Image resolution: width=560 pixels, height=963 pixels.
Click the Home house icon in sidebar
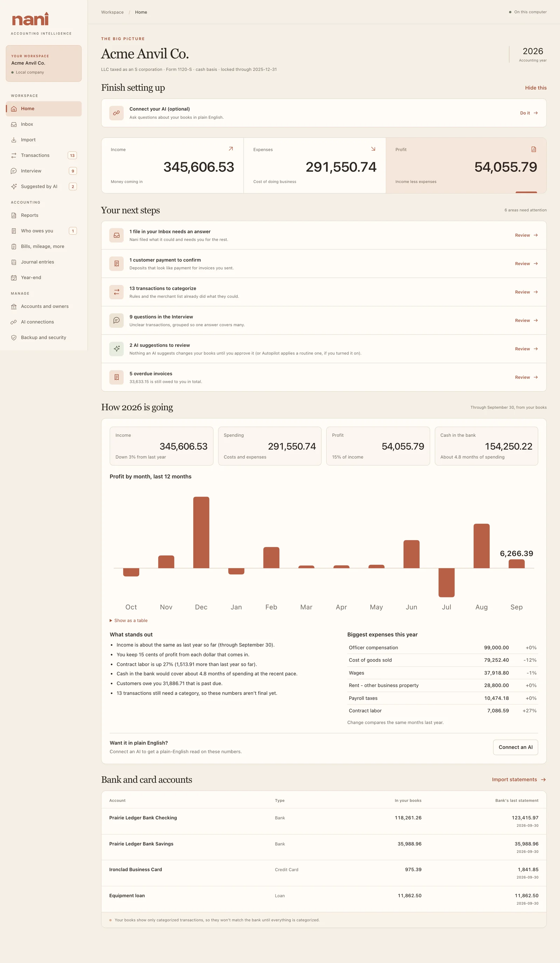tap(14, 109)
